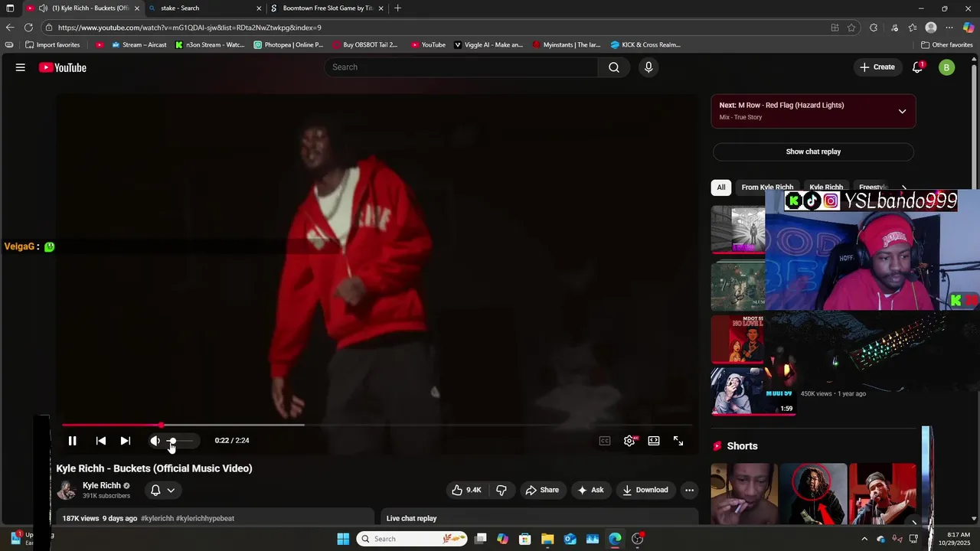Viewport: 980px width, 551px height.
Task: Open File Explorer from the taskbar
Action: (x=547, y=539)
